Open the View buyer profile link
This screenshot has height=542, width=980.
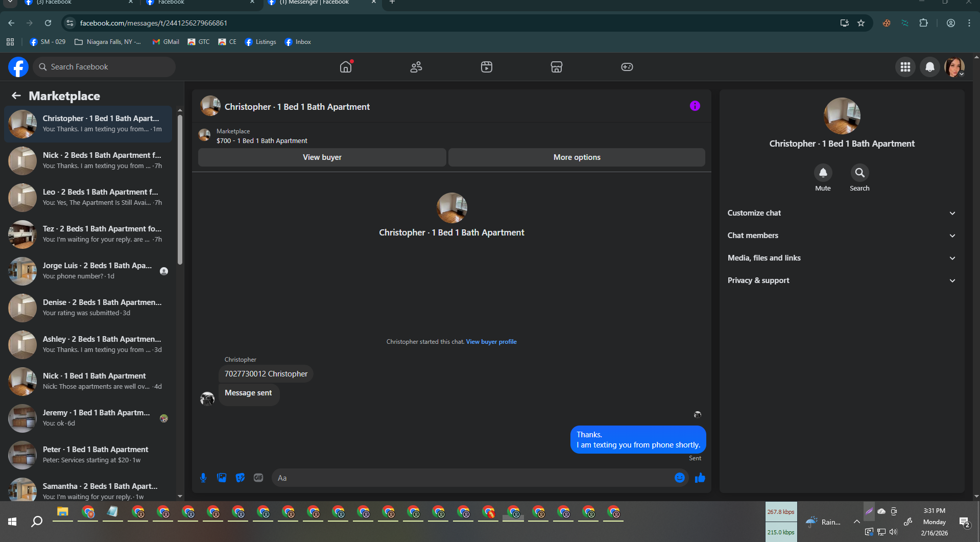coord(491,342)
